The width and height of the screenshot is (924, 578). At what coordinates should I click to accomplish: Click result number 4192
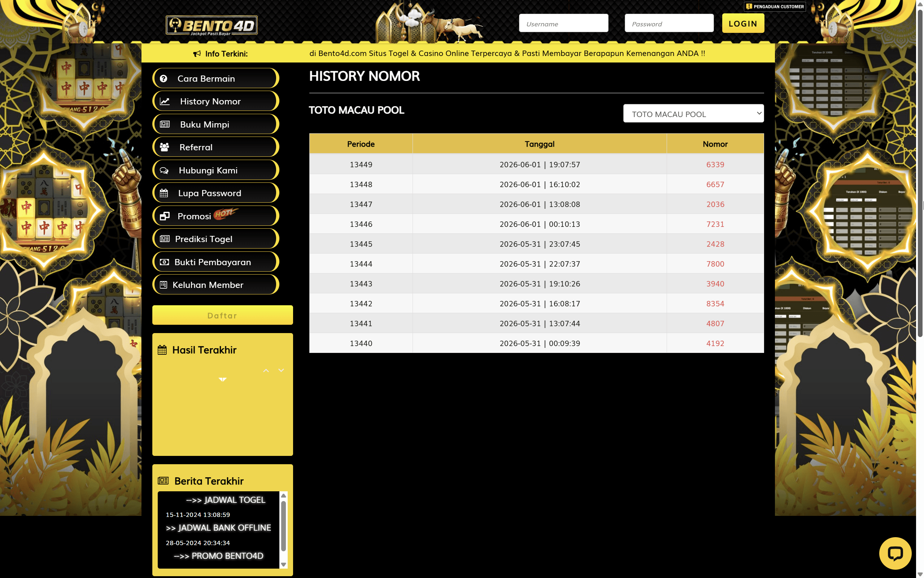[715, 343]
